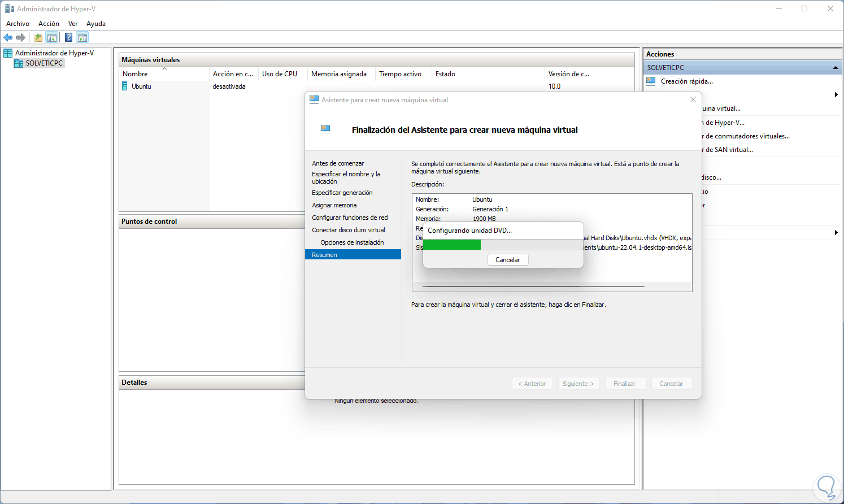Click the Anterior button in the wizard
This screenshot has height=504, width=844.
[x=532, y=384]
